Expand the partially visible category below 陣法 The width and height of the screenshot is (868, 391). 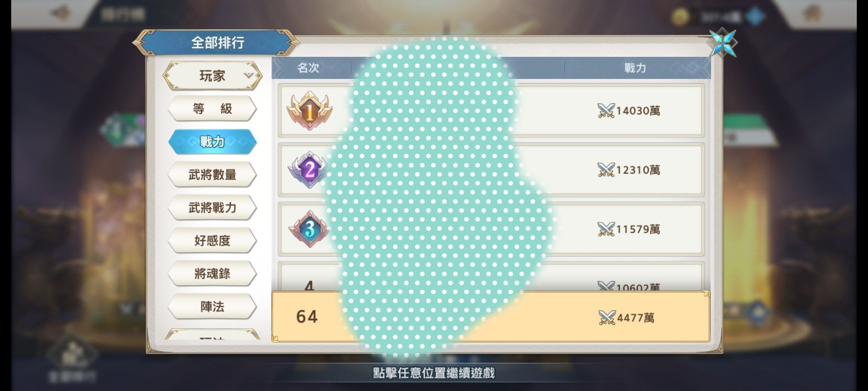(x=213, y=334)
